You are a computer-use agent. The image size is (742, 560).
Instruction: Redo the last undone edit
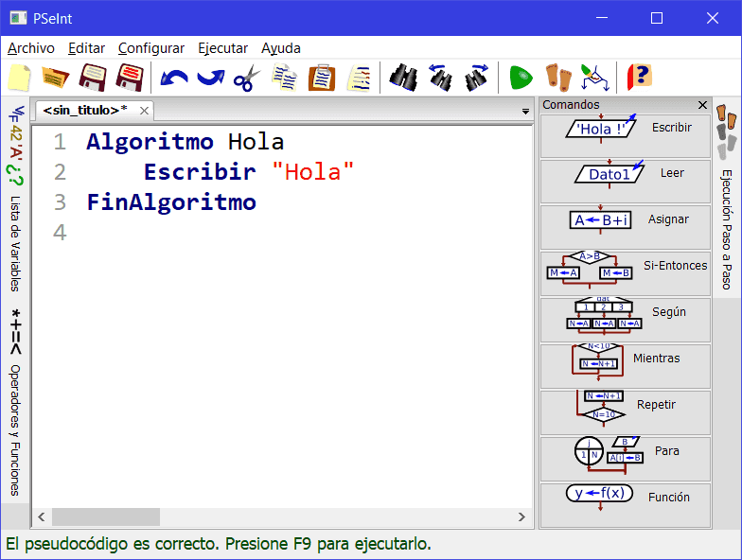click(x=210, y=78)
